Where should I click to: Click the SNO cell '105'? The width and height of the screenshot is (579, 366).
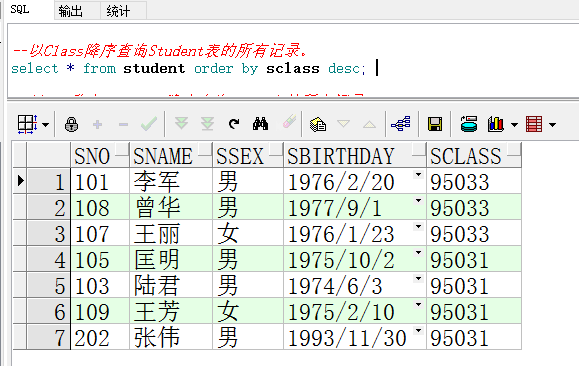pyautogui.click(x=100, y=259)
